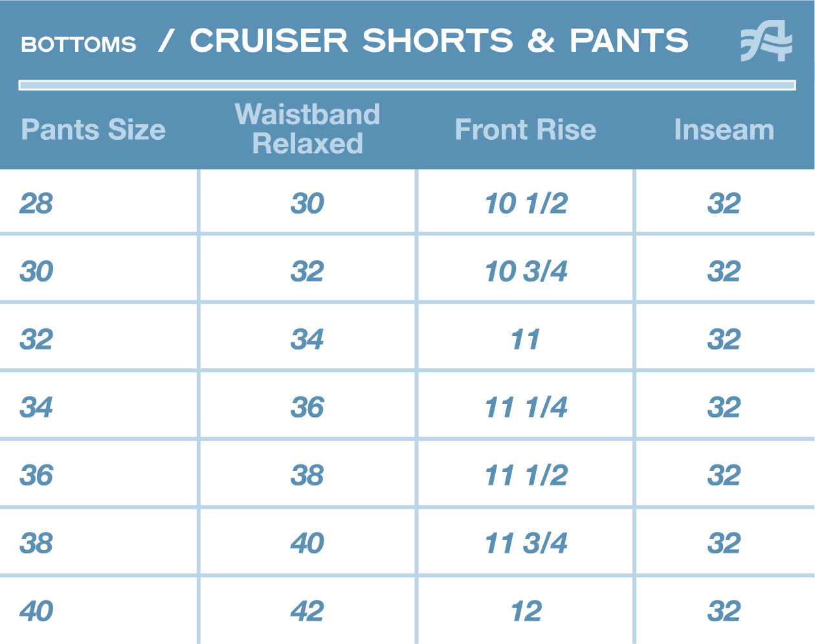Click the CRUISER SHORTS & PANTS title
The image size is (815, 644).
[439, 40]
